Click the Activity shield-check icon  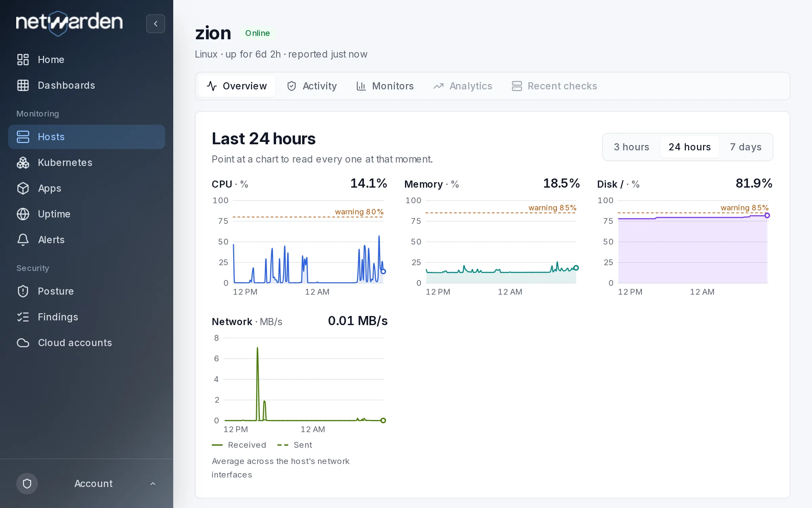[292, 86]
